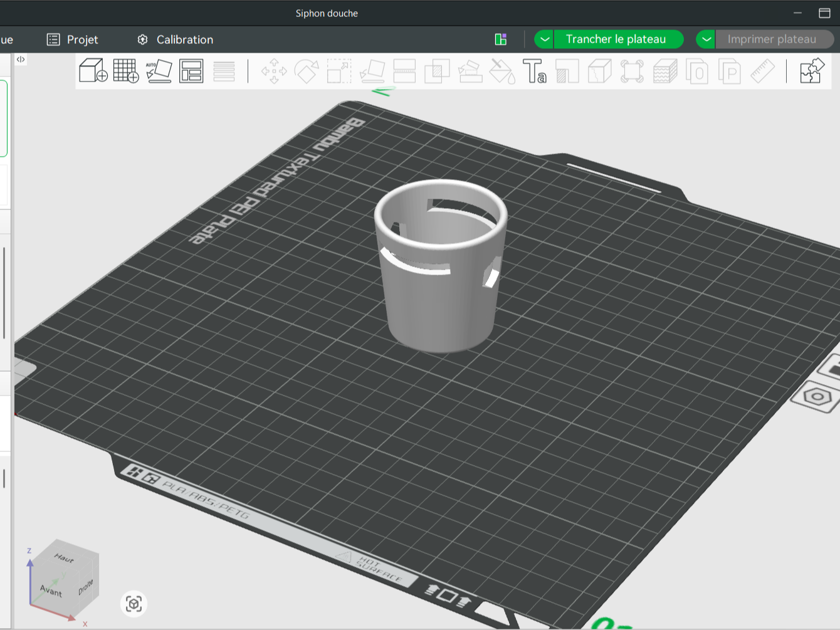
Task: Run Auto orient on the object
Action: point(159,71)
